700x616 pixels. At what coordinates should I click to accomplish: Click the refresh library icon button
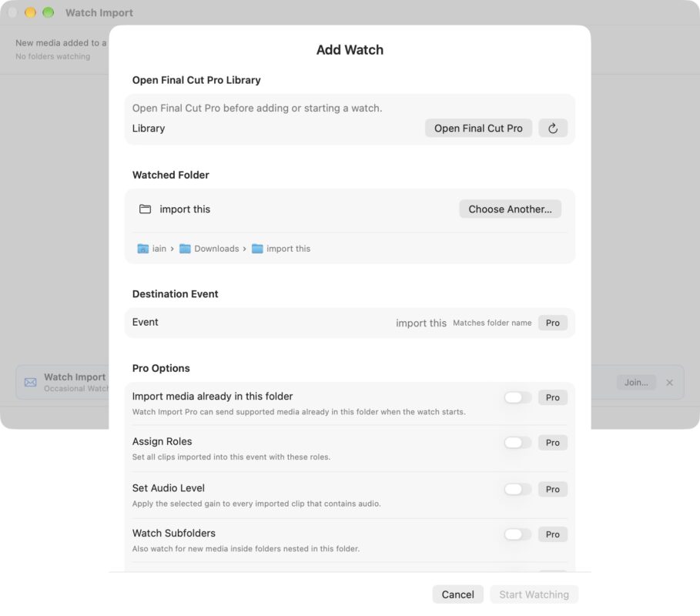click(x=553, y=128)
